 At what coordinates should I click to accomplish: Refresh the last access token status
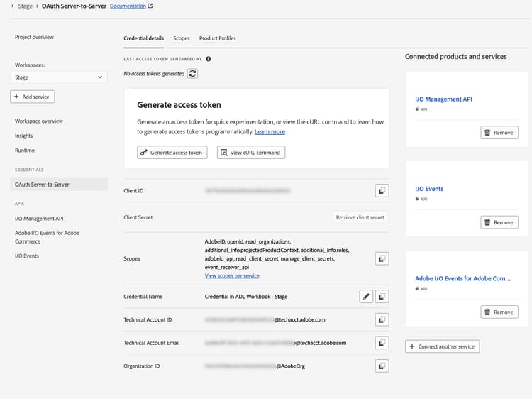[x=192, y=73]
